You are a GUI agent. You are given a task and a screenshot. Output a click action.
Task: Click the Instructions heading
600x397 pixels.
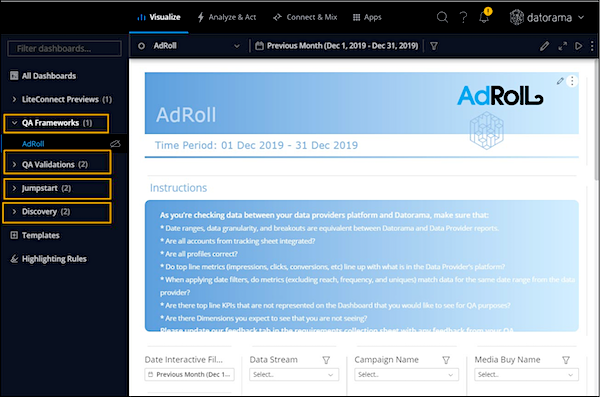[x=178, y=188]
